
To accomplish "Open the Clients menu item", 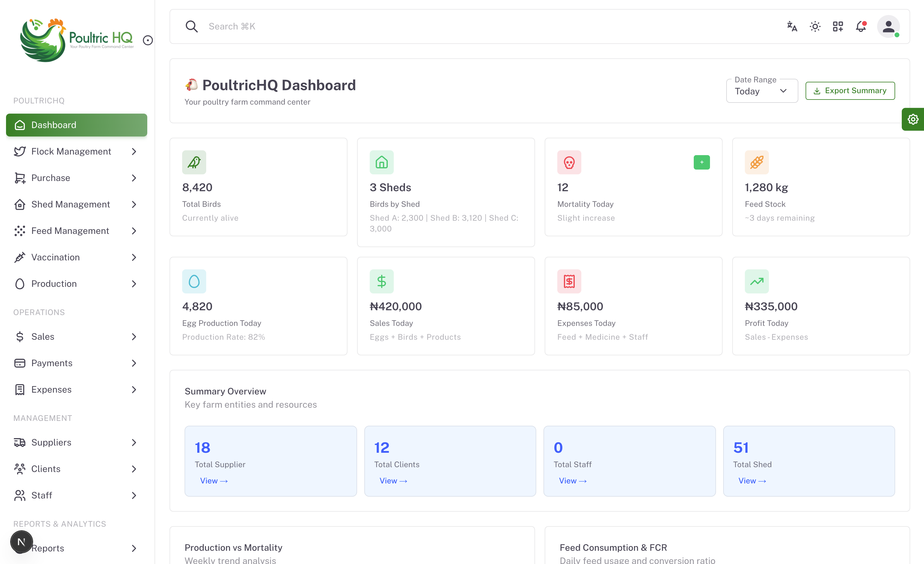I will tap(77, 468).
